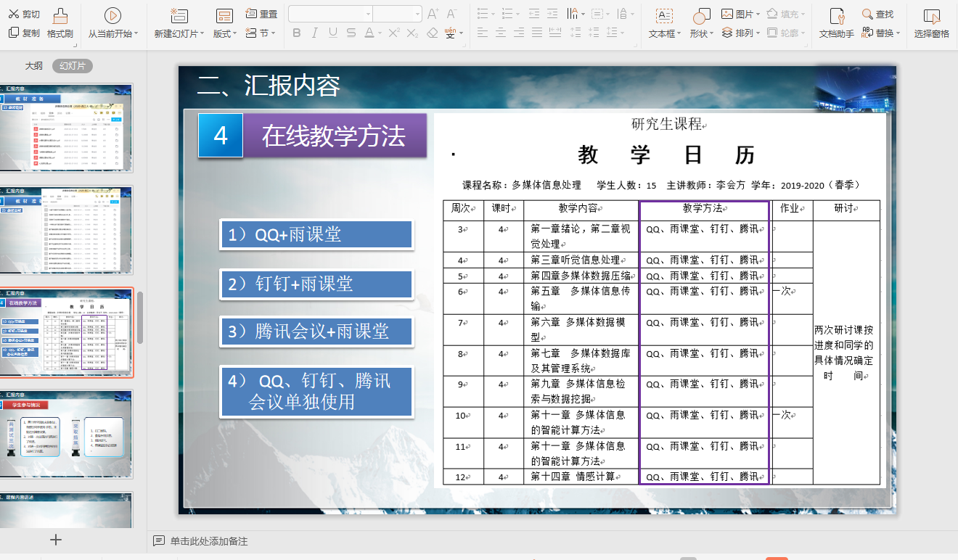Select the Slides (幻灯片) tab

73,66
